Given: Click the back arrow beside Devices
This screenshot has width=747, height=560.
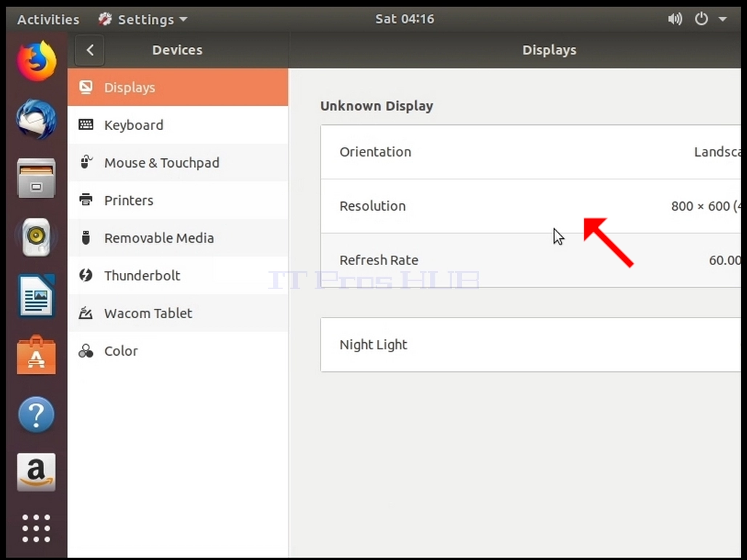Looking at the screenshot, I should (x=89, y=50).
